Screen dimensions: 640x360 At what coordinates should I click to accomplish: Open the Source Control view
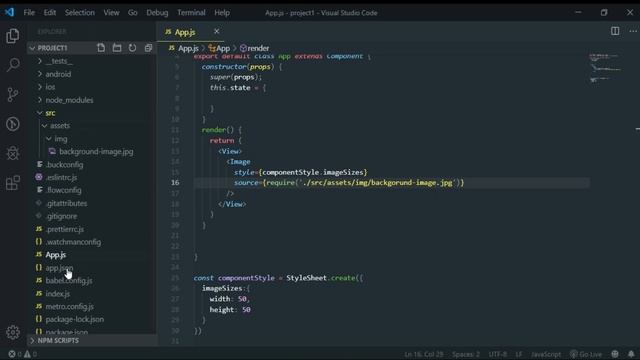[x=13, y=95]
